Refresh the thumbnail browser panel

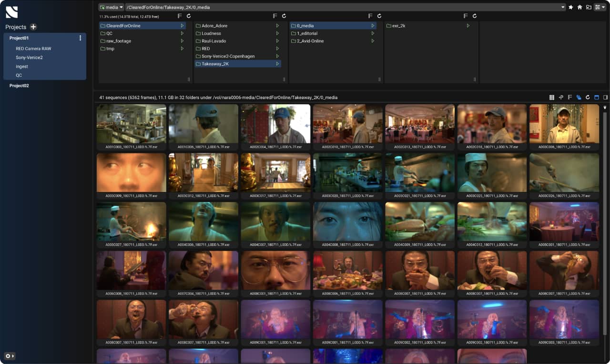pyautogui.click(x=588, y=97)
